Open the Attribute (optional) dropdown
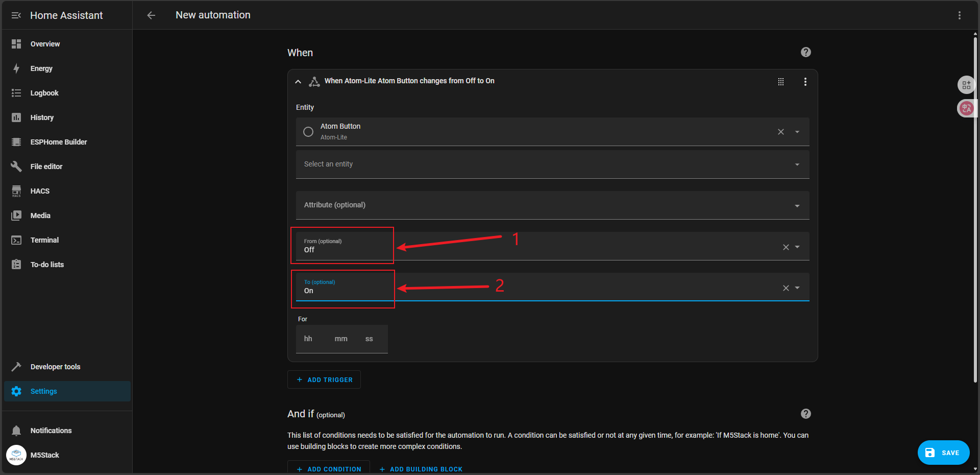The height and width of the screenshot is (475, 980). (553, 205)
